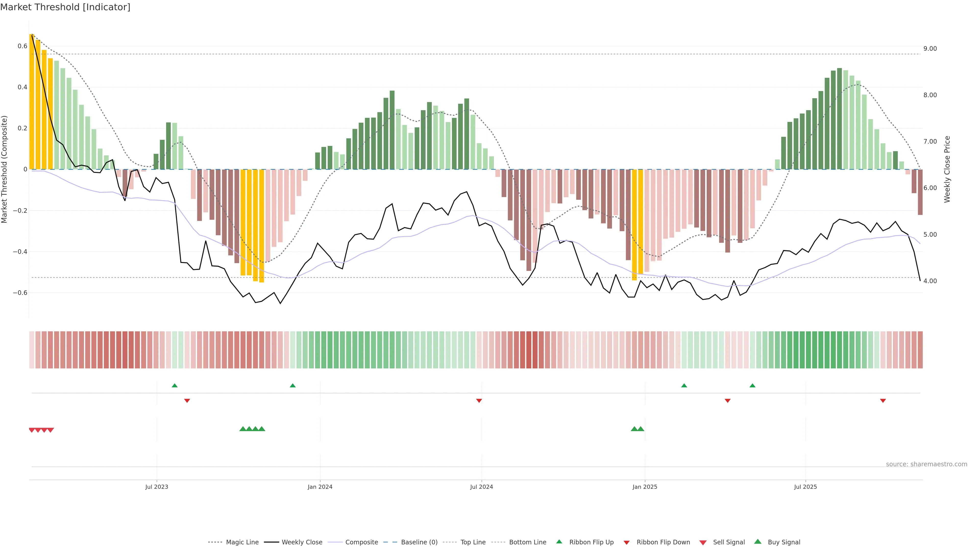Click the Buy Signal legend marker icon

tap(757, 542)
